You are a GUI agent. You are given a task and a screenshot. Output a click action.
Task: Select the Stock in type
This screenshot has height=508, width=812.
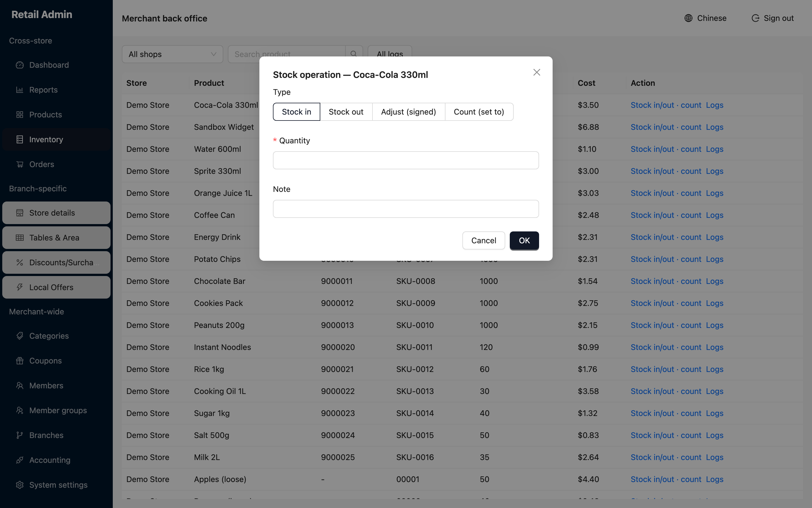(x=296, y=111)
